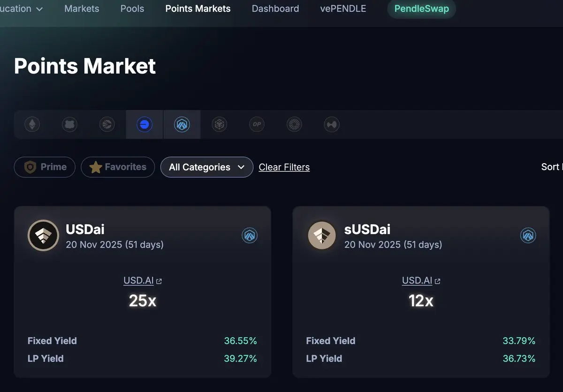Go to the Markets tab
Image resolution: width=563 pixels, height=392 pixels.
coord(82,9)
